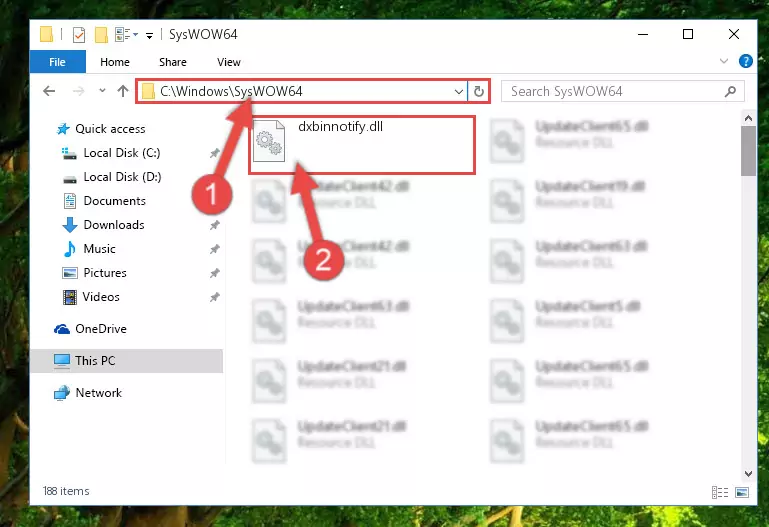The width and height of the screenshot is (769, 527).
Task: Select Quick access in navigation pane
Action: click(110, 128)
